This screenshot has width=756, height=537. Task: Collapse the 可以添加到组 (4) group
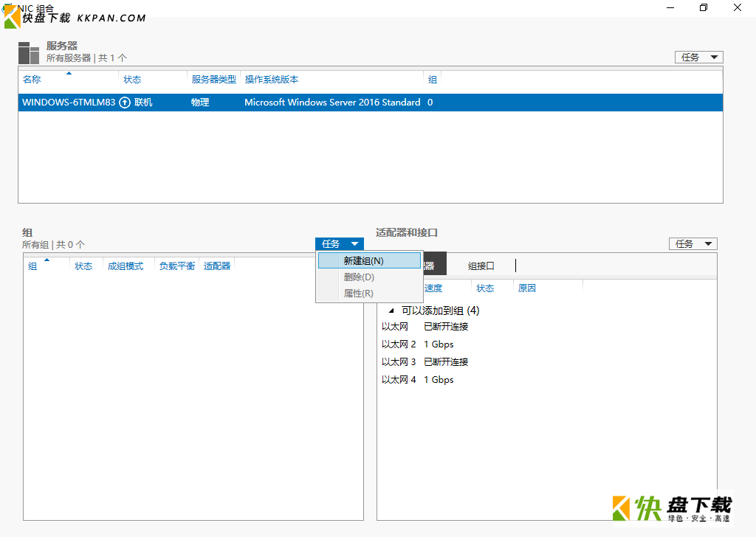(391, 311)
